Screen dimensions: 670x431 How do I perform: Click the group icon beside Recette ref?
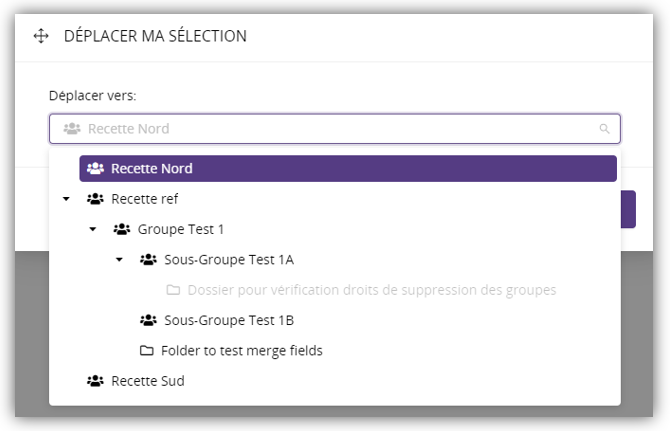tap(96, 199)
